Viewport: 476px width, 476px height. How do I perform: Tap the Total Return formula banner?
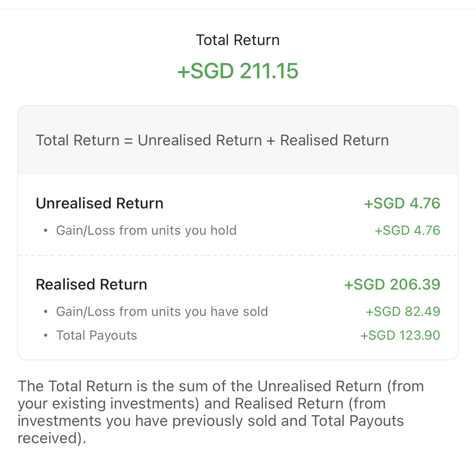(238, 140)
